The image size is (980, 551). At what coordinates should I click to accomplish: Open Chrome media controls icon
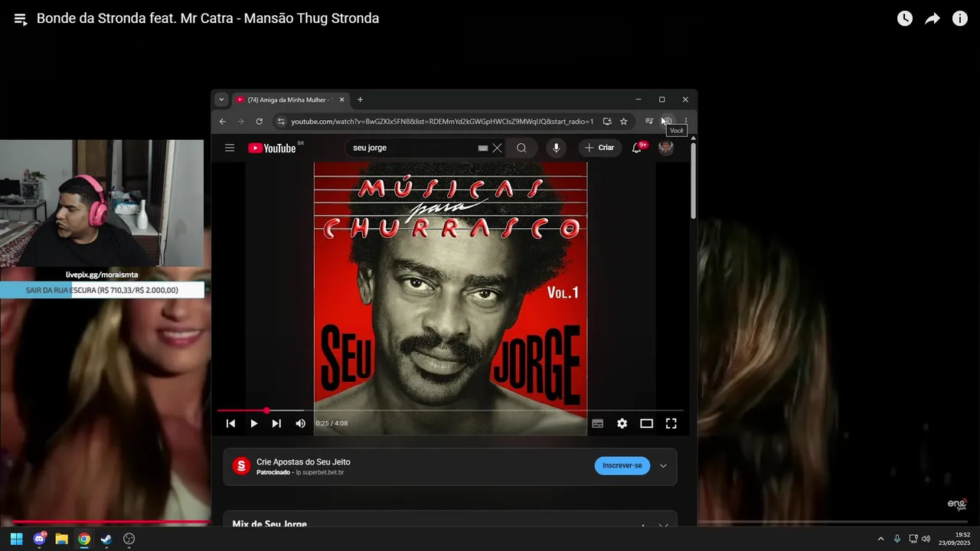coord(649,121)
